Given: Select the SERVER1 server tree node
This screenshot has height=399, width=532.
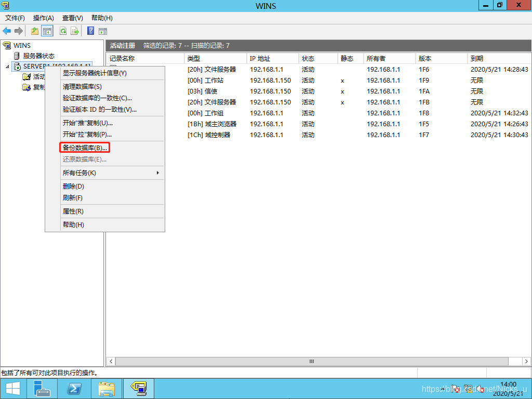Looking at the screenshot, I should [x=51, y=66].
